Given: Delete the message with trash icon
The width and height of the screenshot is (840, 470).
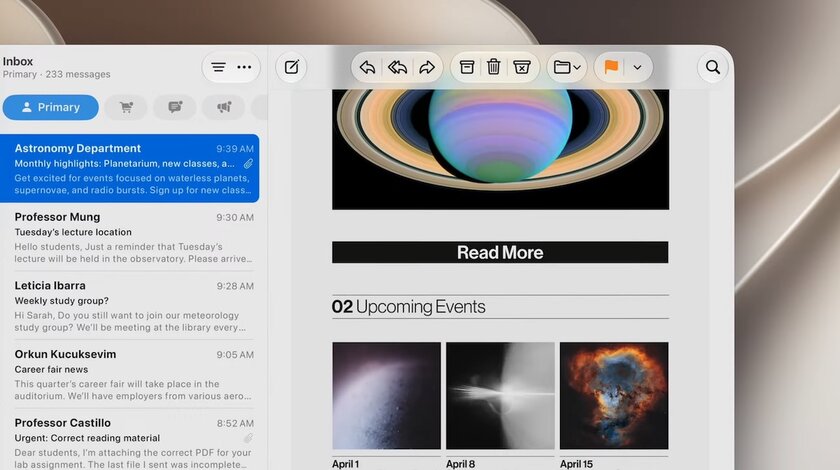Looking at the screenshot, I should (x=493, y=67).
